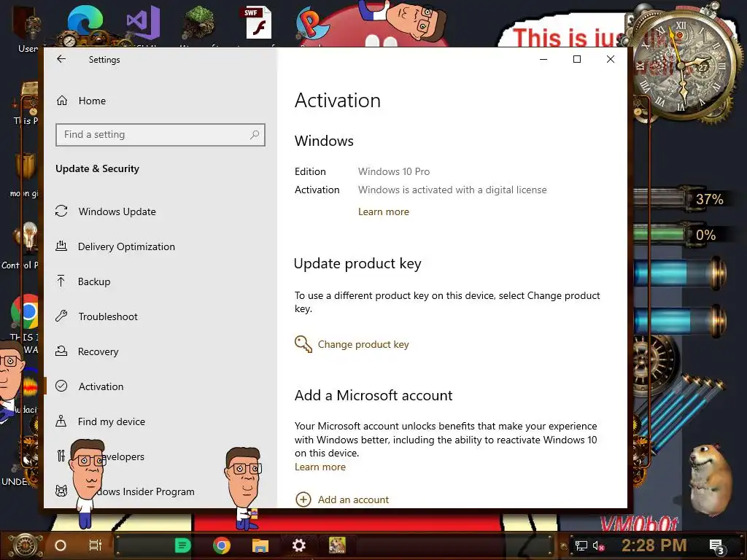Screen dimensions: 747x560
Task: Open Learn more about Microsoft account
Action: point(320,467)
